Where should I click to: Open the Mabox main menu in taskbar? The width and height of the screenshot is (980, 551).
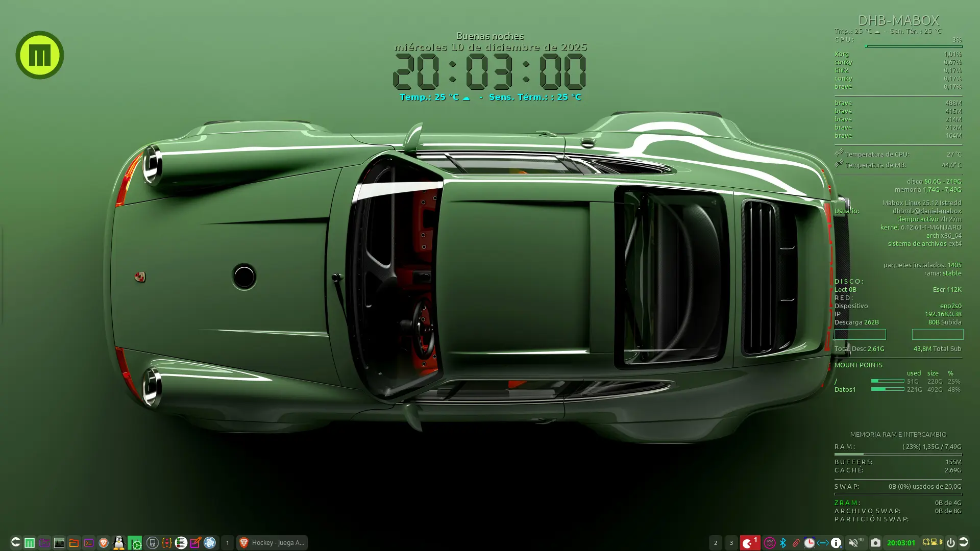pos(30,543)
